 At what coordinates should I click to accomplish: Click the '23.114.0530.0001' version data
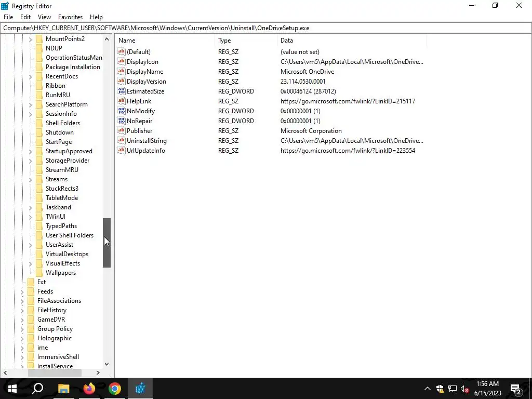pyautogui.click(x=303, y=82)
